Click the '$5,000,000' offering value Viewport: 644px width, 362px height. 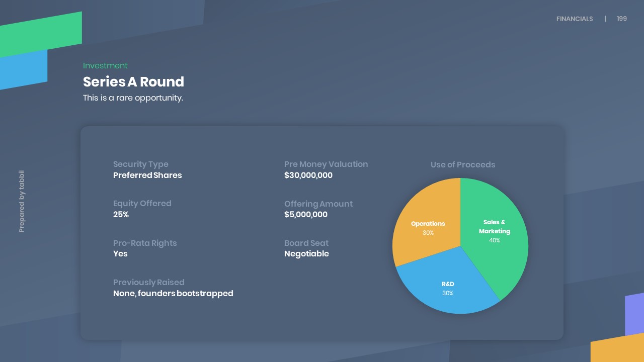(x=306, y=214)
